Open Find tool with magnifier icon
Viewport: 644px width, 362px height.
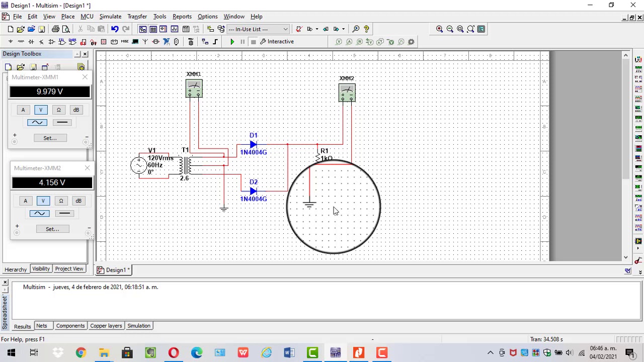pyautogui.click(x=356, y=29)
